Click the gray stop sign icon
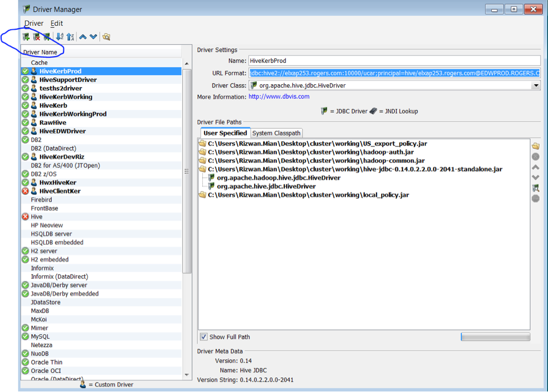The height and width of the screenshot is (392, 548). tap(536, 199)
